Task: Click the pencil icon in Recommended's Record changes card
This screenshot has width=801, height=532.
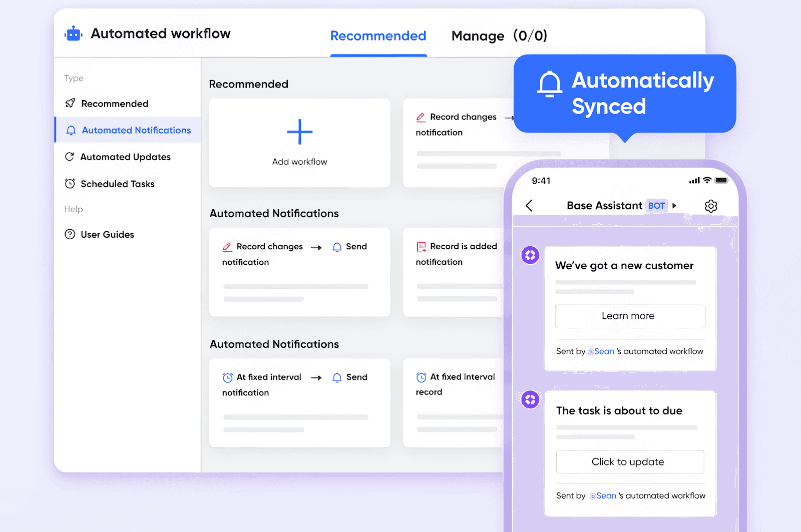Action: point(421,117)
